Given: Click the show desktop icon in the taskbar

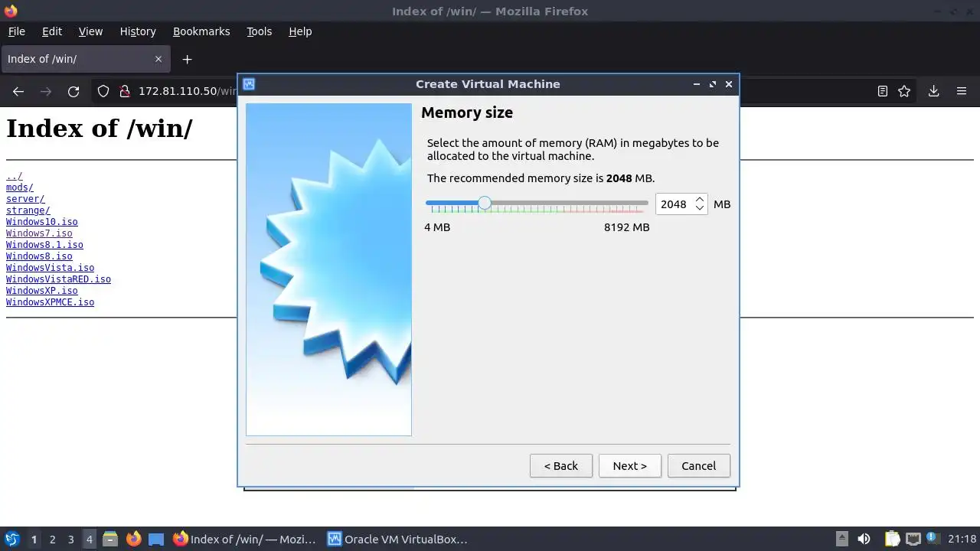Looking at the screenshot, I should click(156, 539).
